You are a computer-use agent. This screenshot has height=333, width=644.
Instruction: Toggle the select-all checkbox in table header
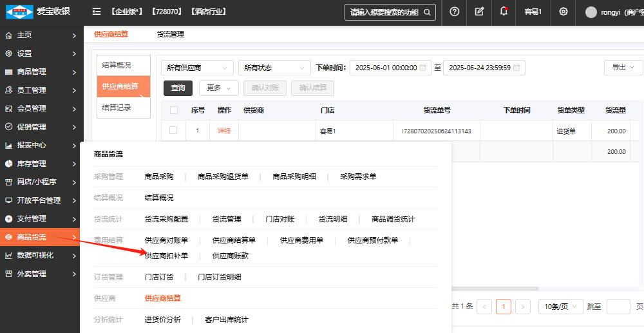[174, 110]
